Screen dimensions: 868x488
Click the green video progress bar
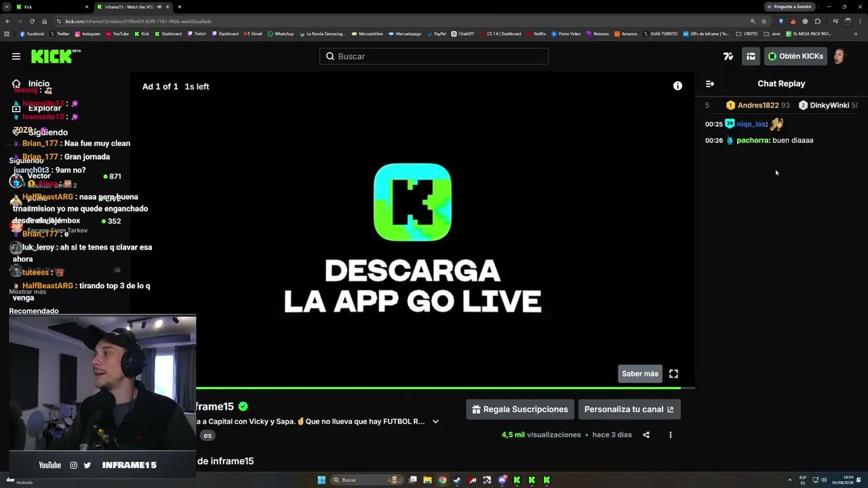click(437, 388)
